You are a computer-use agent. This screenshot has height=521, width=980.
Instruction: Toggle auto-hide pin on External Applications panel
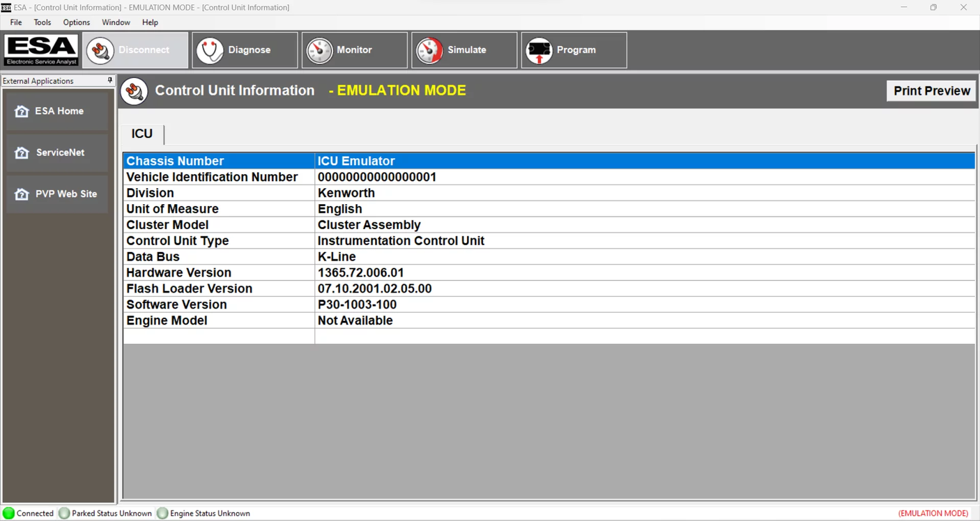[x=109, y=81]
